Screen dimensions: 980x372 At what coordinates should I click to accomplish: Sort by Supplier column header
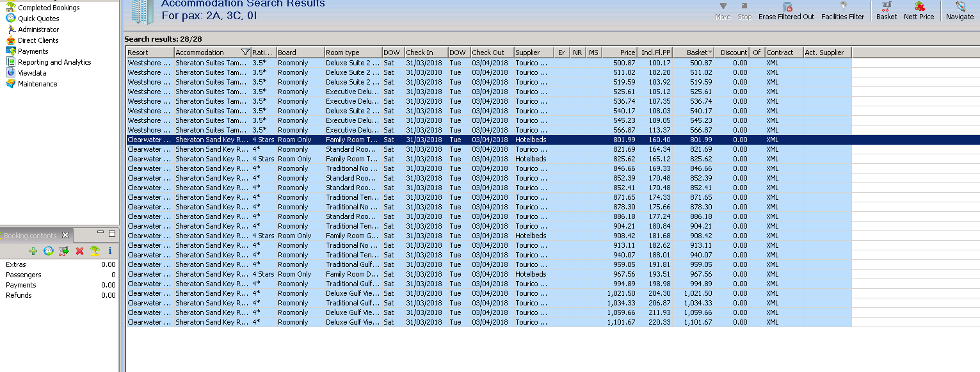[x=534, y=53]
